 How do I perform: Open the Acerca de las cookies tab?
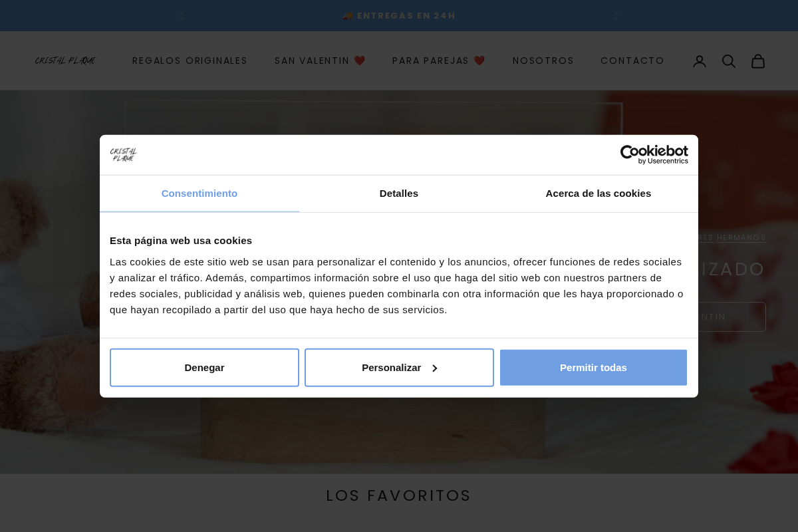598,194
